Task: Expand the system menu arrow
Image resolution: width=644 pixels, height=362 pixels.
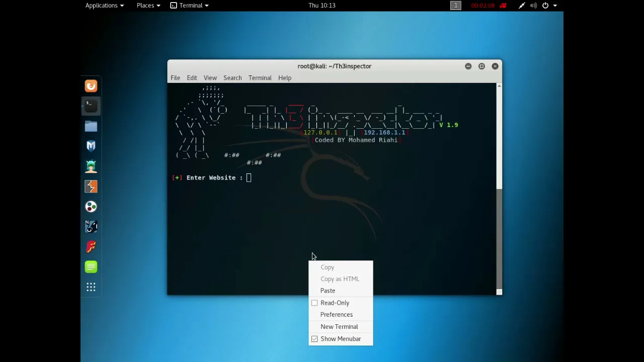Action: 555,6
